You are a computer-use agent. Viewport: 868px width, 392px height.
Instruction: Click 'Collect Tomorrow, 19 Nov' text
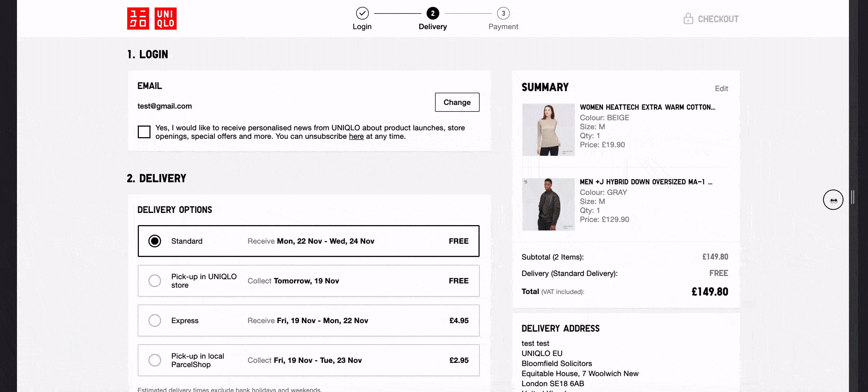pos(293,281)
